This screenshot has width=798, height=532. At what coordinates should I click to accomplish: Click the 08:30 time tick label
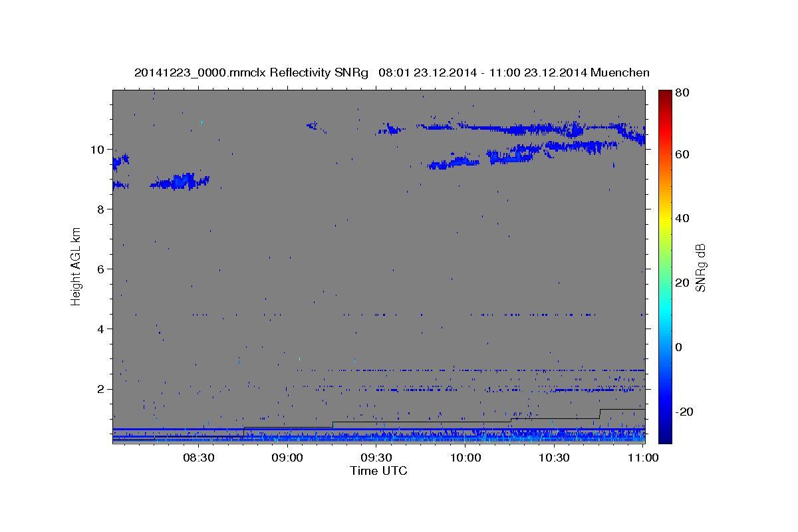click(x=199, y=458)
